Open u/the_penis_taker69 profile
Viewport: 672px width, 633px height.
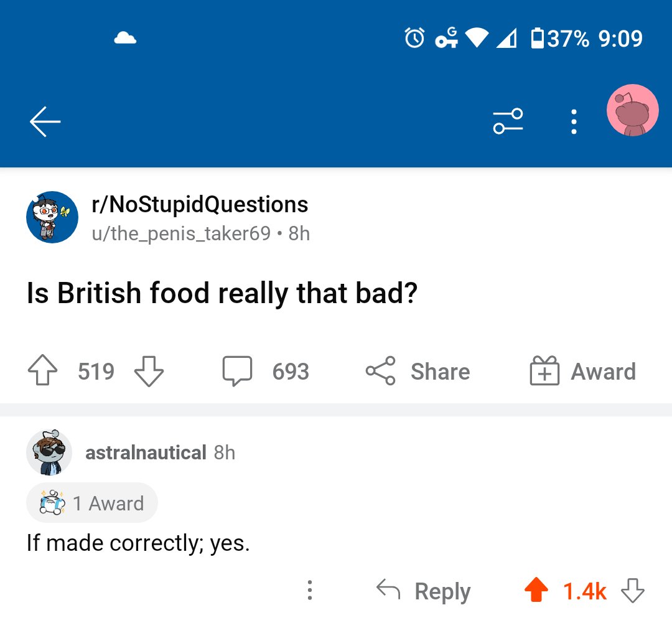[181, 233]
